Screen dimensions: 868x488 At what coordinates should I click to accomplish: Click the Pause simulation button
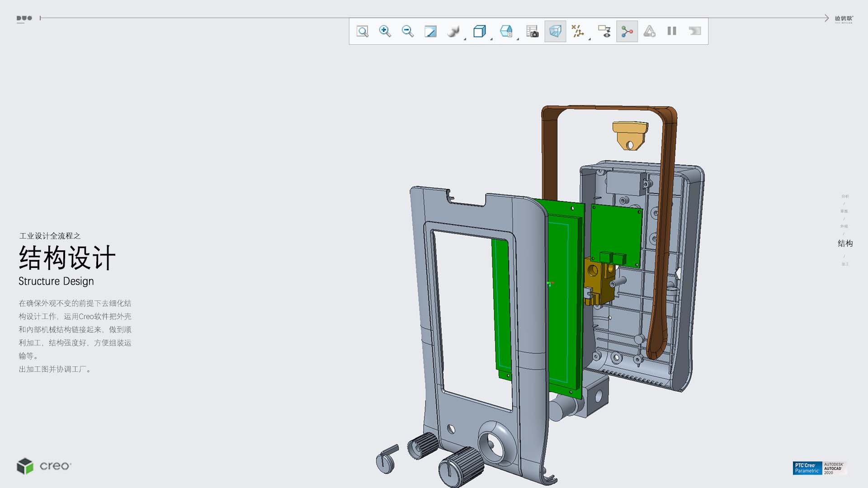pos(672,31)
